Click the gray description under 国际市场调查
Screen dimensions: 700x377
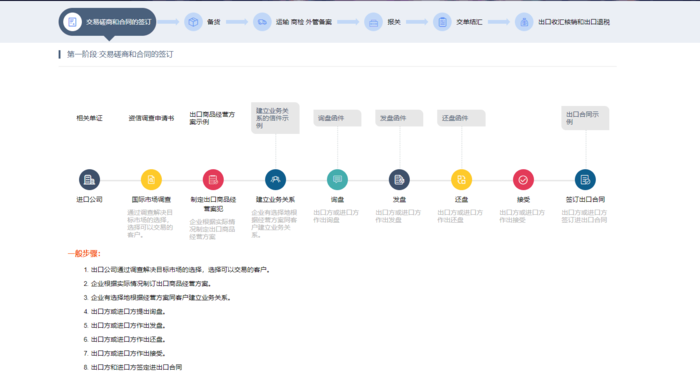coord(150,223)
